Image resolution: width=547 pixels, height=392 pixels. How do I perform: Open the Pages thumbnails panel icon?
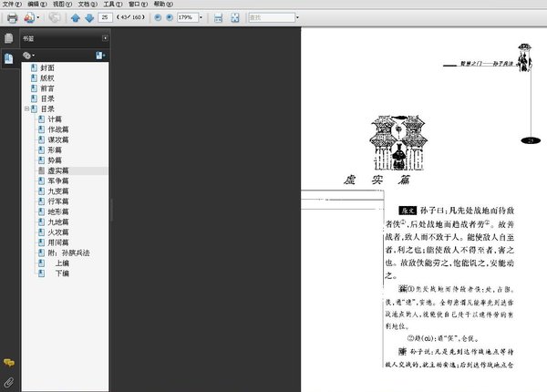[x=8, y=38]
